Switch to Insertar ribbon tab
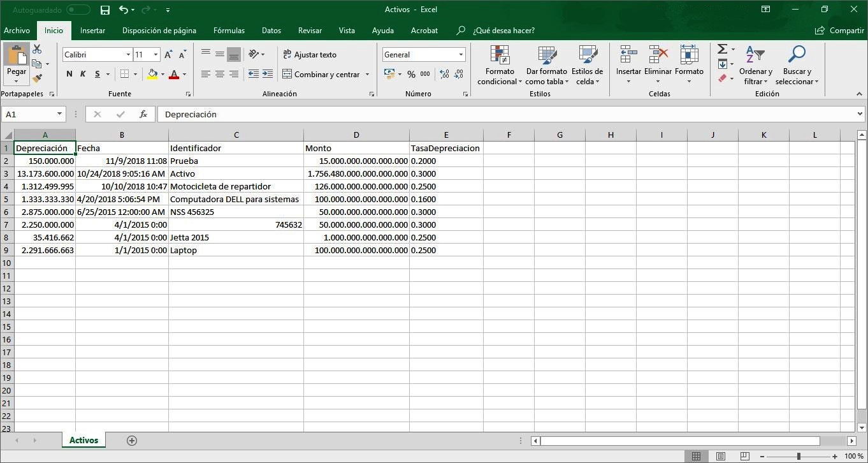Screen dimensions: 868x463 coord(92,31)
